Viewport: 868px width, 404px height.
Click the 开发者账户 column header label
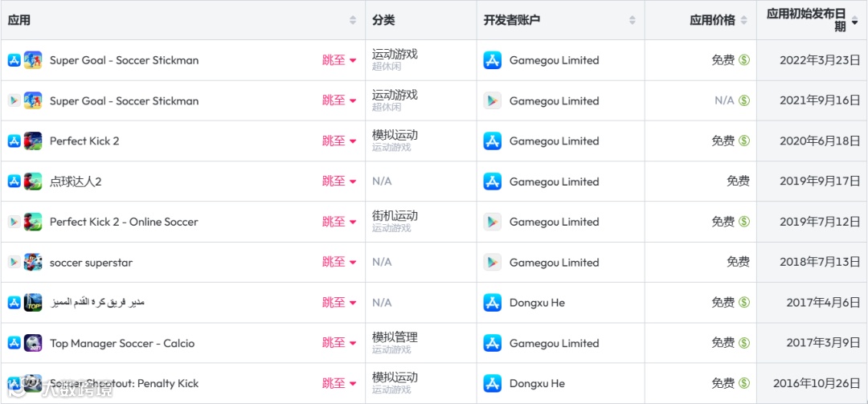click(x=511, y=20)
